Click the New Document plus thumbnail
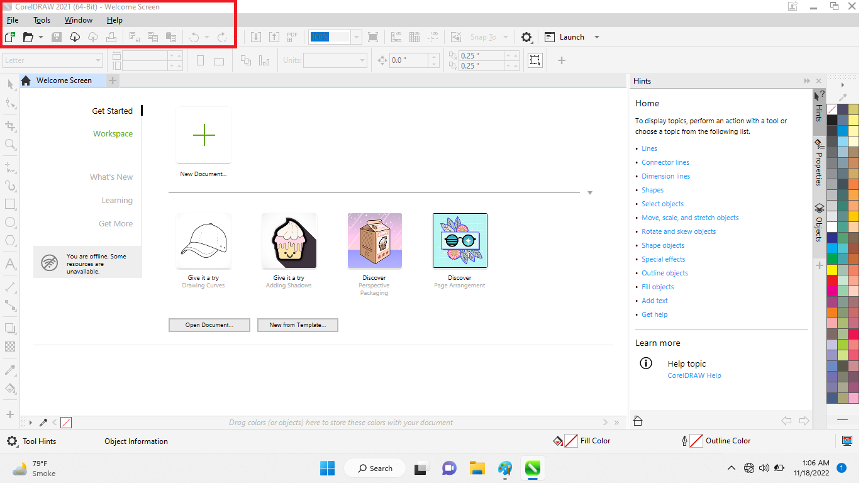Screen dimensions: 868x488 tap(204, 135)
